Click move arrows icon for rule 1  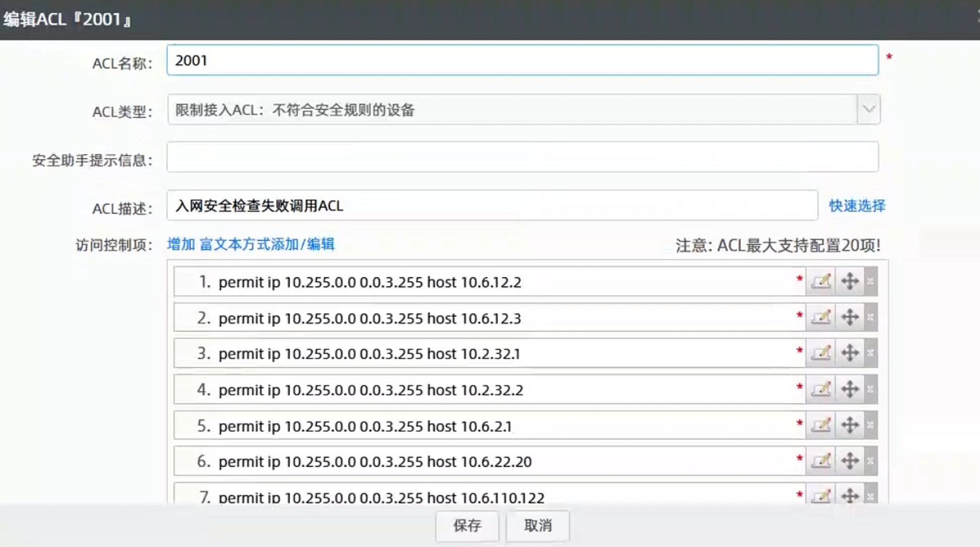850,282
